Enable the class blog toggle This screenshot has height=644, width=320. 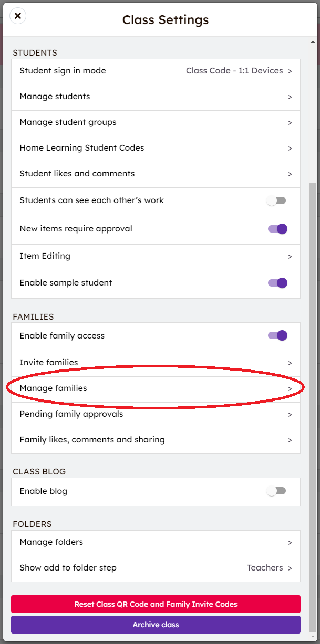(x=276, y=491)
